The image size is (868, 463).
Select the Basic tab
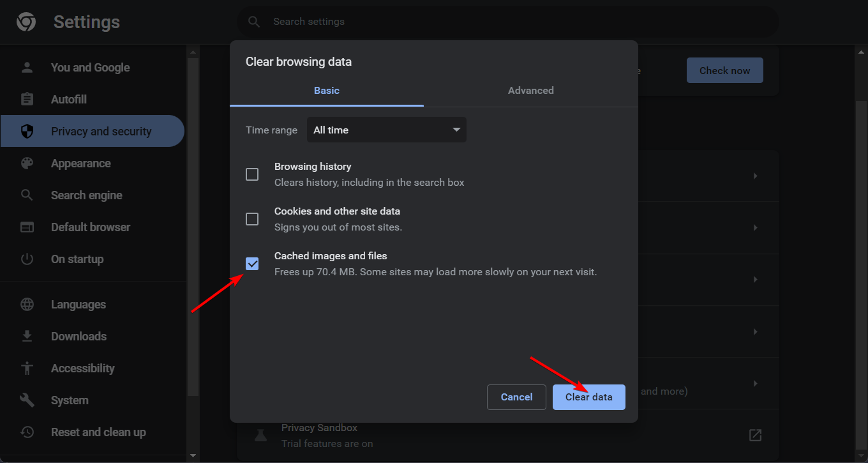point(326,91)
